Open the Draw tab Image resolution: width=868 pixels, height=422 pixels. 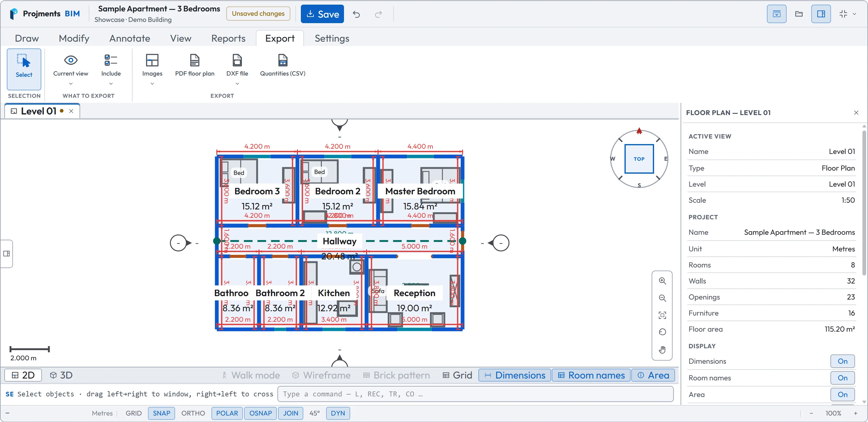click(x=27, y=39)
